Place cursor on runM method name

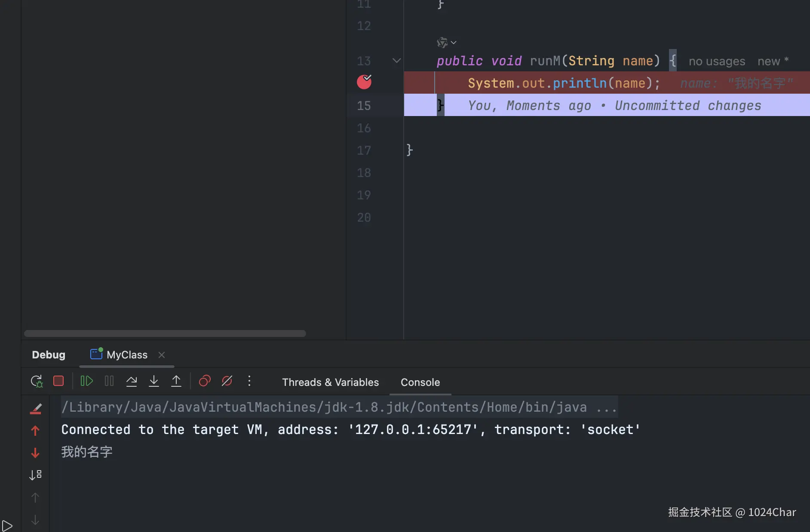(x=546, y=61)
